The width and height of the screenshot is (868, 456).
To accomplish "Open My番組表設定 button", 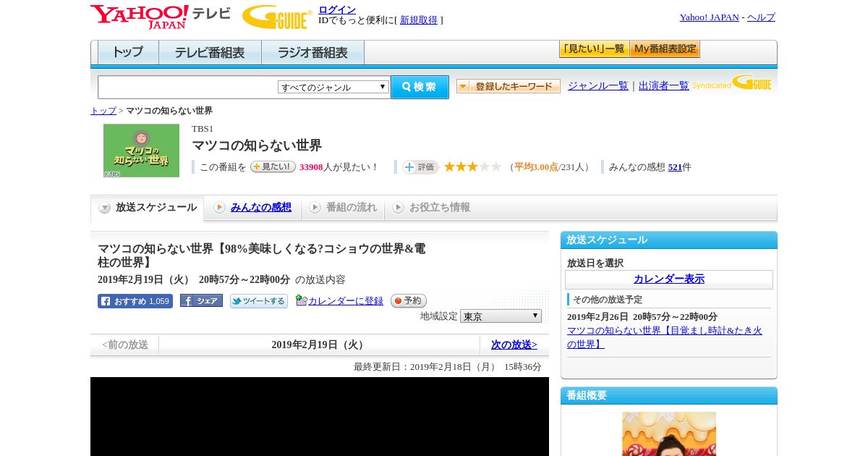I will point(665,49).
